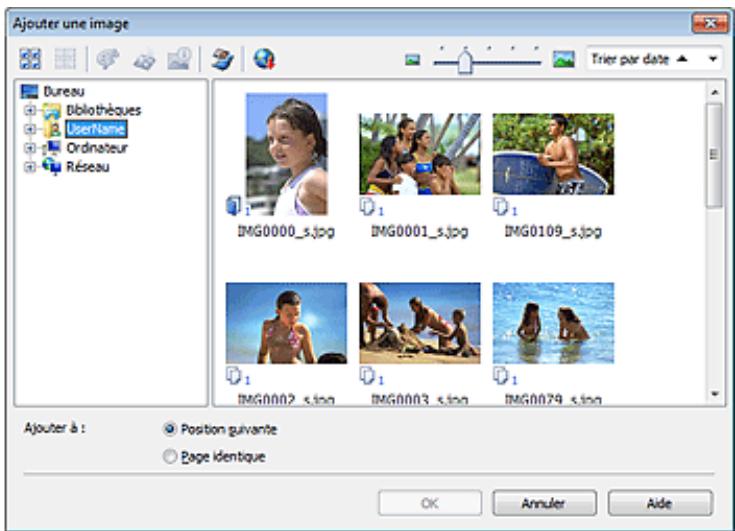Select the UserName folder label
735x531 pixels.
(x=96, y=129)
